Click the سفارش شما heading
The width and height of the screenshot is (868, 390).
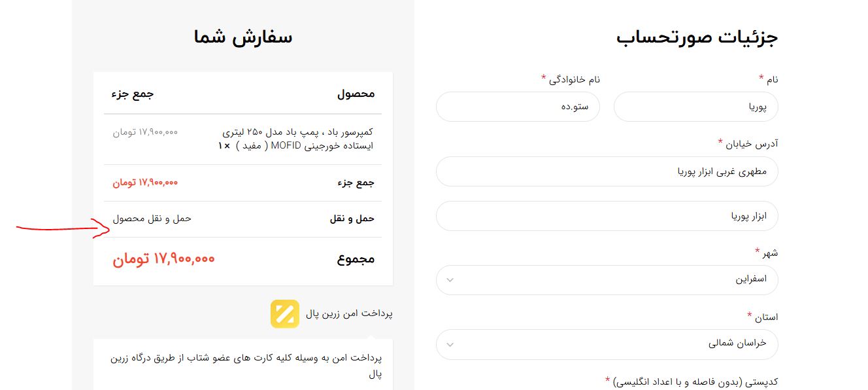click(x=243, y=37)
